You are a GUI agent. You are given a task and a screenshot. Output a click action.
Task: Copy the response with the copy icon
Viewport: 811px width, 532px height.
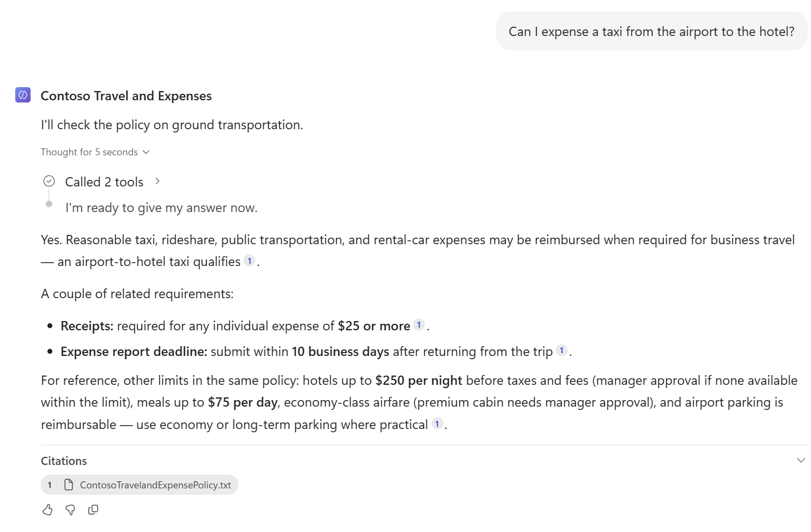click(x=93, y=510)
